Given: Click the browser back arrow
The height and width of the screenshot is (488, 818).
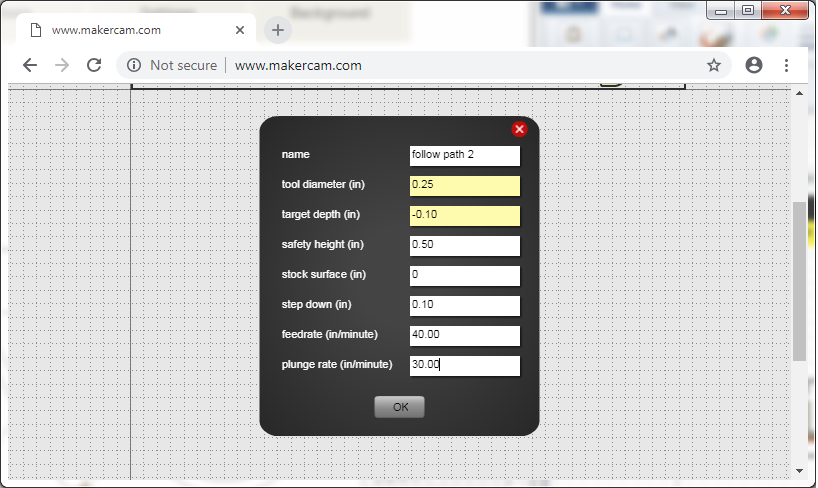Looking at the screenshot, I should coord(30,65).
